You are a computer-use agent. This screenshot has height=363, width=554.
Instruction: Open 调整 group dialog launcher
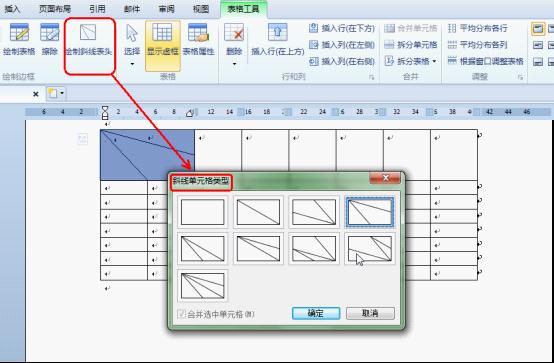point(520,77)
